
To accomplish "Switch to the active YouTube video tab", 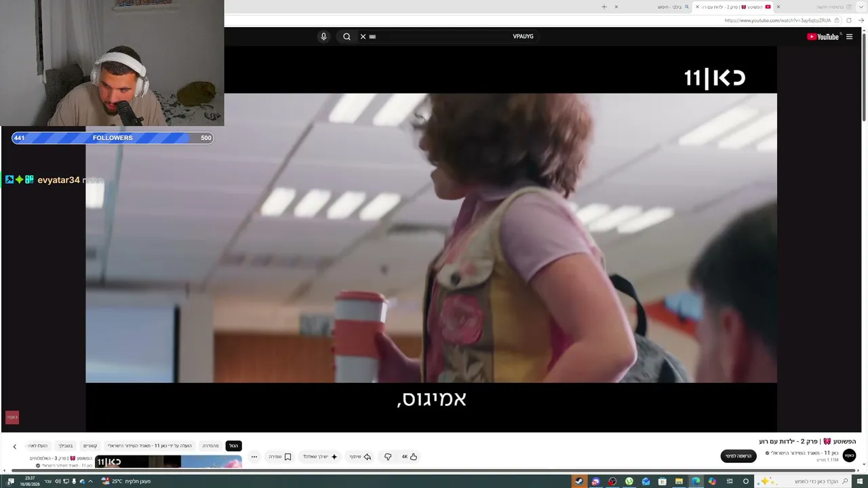I will pyautogui.click(x=734, y=7).
